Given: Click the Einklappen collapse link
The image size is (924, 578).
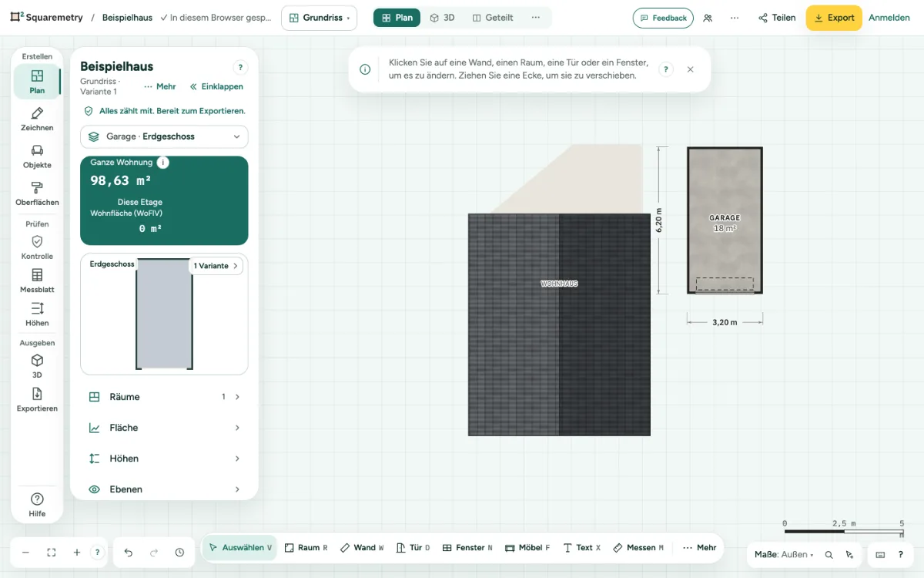Looking at the screenshot, I should pos(216,87).
